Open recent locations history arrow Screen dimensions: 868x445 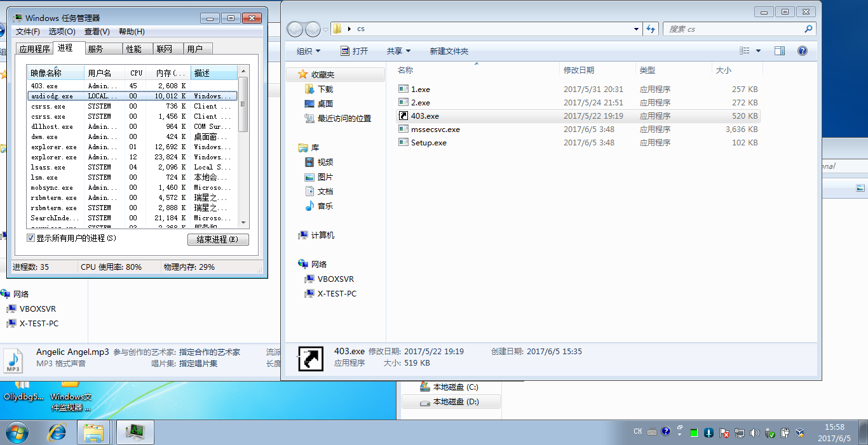coord(325,29)
